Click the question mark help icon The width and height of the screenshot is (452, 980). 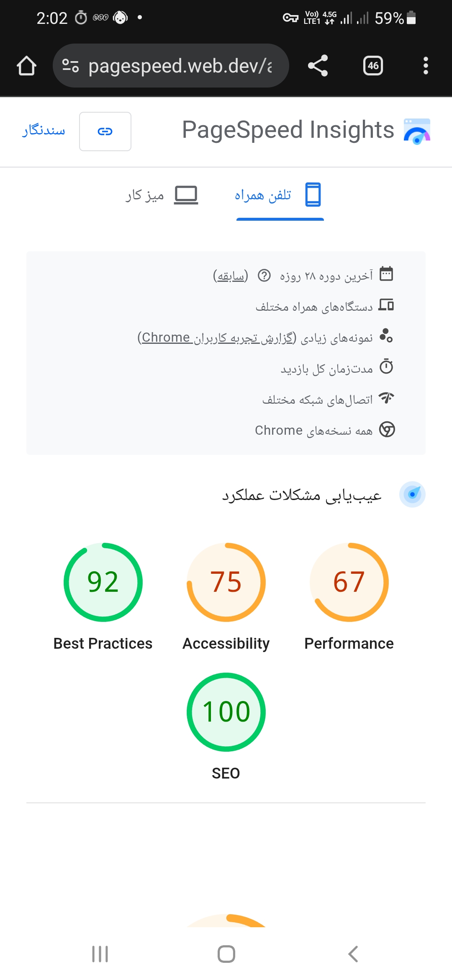coord(264,276)
